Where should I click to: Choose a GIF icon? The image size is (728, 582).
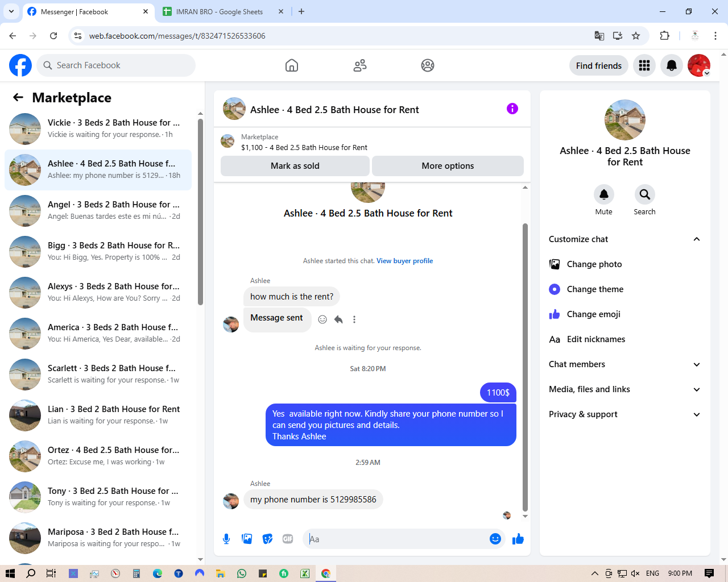(x=288, y=539)
